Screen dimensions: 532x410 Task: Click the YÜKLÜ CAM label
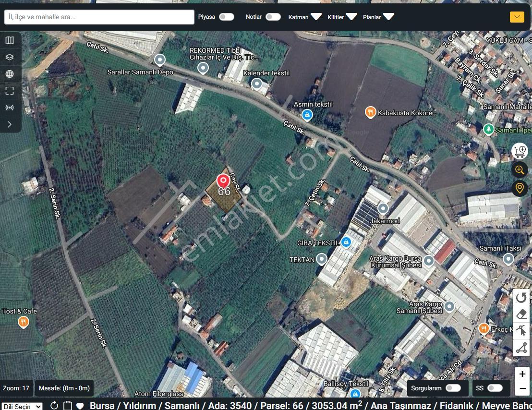509,40
